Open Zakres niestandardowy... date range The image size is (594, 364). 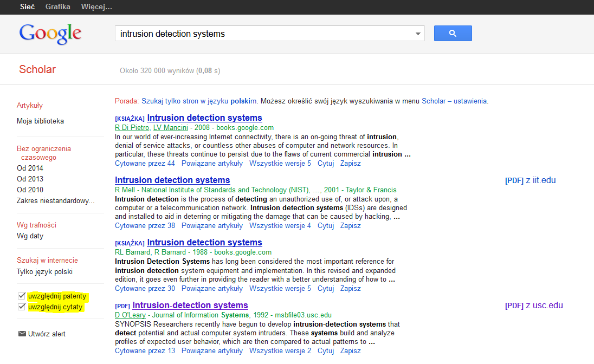click(55, 201)
